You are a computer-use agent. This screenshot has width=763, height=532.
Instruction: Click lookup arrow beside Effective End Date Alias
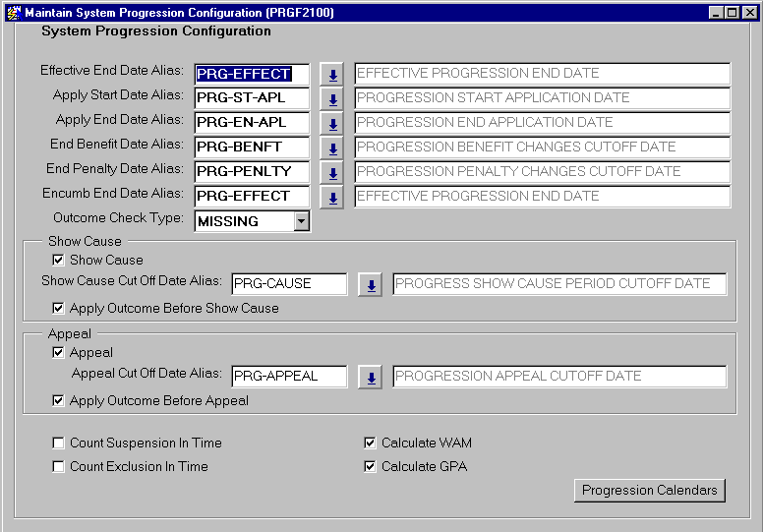(x=332, y=75)
